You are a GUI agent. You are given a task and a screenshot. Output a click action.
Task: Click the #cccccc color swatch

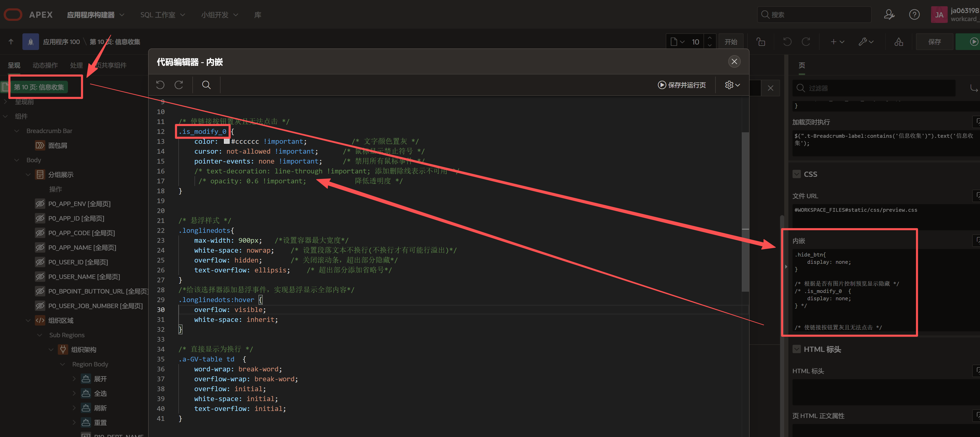tap(227, 142)
